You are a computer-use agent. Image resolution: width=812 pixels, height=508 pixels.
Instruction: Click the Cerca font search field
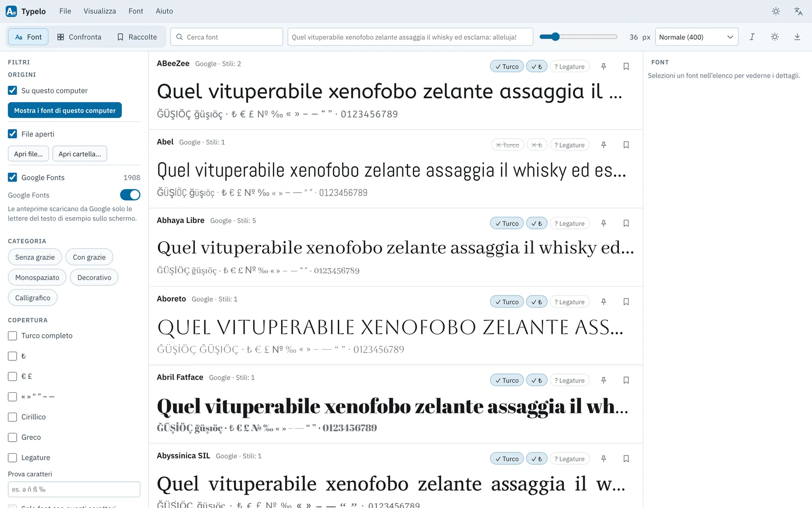point(226,37)
